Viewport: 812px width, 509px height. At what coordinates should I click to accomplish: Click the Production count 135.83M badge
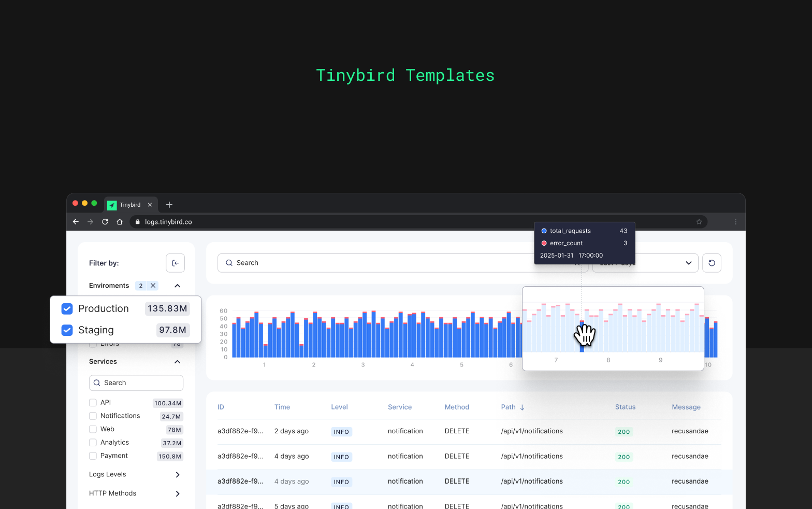167,309
